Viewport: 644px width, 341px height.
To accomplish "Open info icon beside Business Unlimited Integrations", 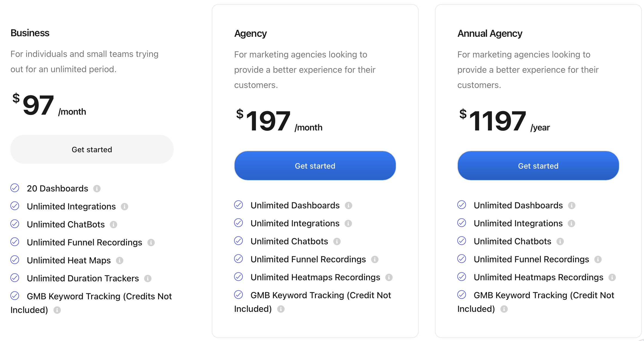I will click(124, 206).
